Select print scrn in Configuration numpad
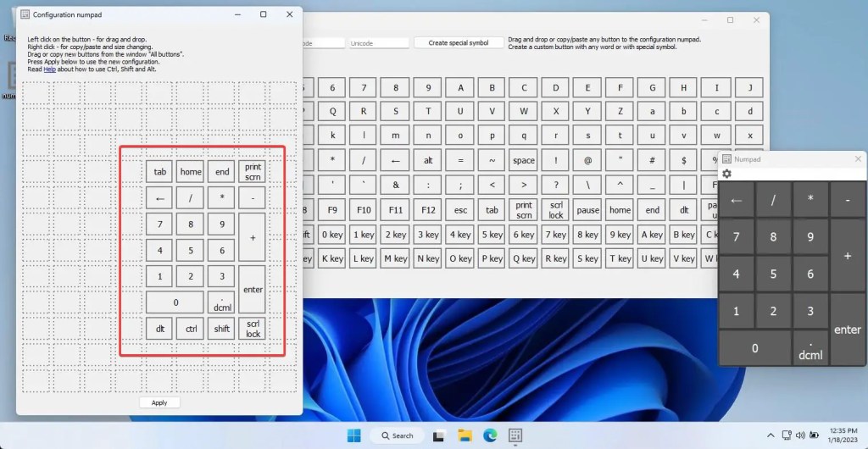This screenshot has width=868, height=449. pyautogui.click(x=253, y=171)
